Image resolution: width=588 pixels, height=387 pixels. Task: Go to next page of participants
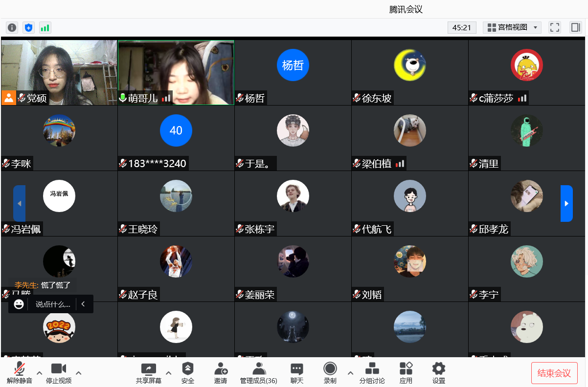pyautogui.click(x=566, y=203)
